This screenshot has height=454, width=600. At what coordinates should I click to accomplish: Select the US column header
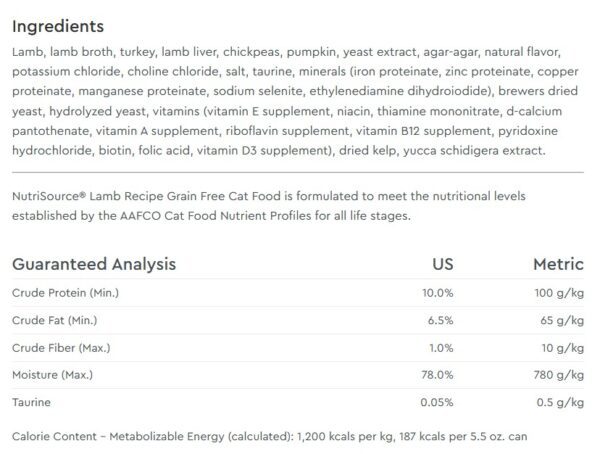point(443,265)
